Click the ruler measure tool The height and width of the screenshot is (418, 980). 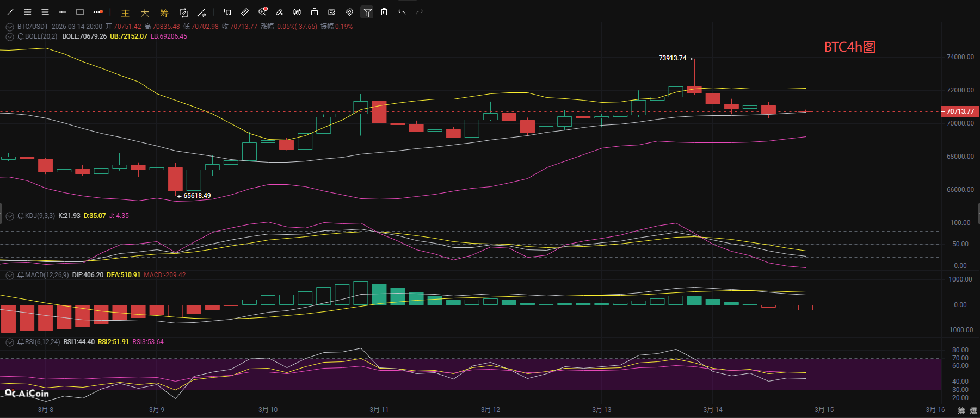(x=245, y=12)
